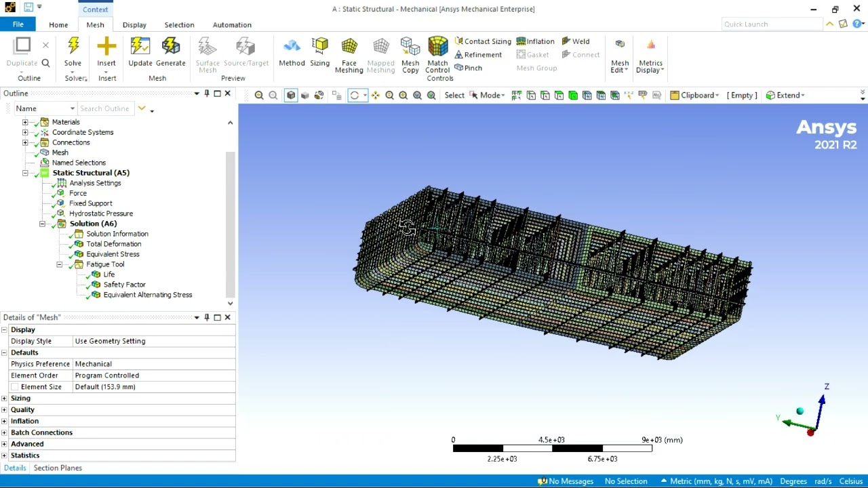The width and height of the screenshot is (868, 488).
Task: Open the File menu
Action: [18, 24]
